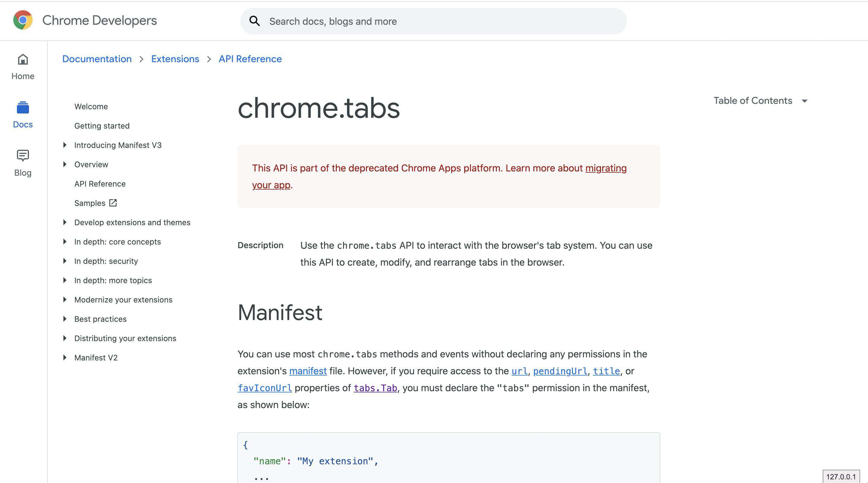This screenshot has height=483, width=868.
Task: Open the Blog icon in sidebar
Action: click(23, 155)
